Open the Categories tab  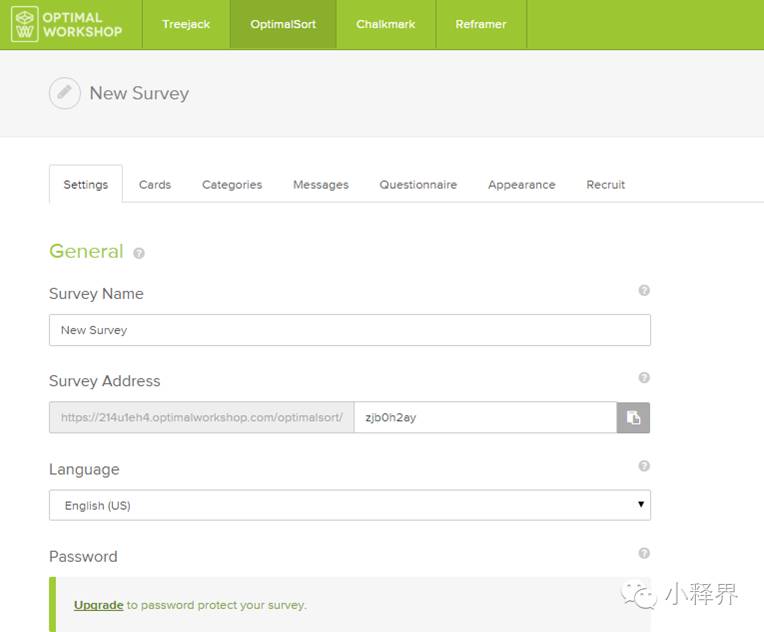pyautogui.click(x=232, y=185)
